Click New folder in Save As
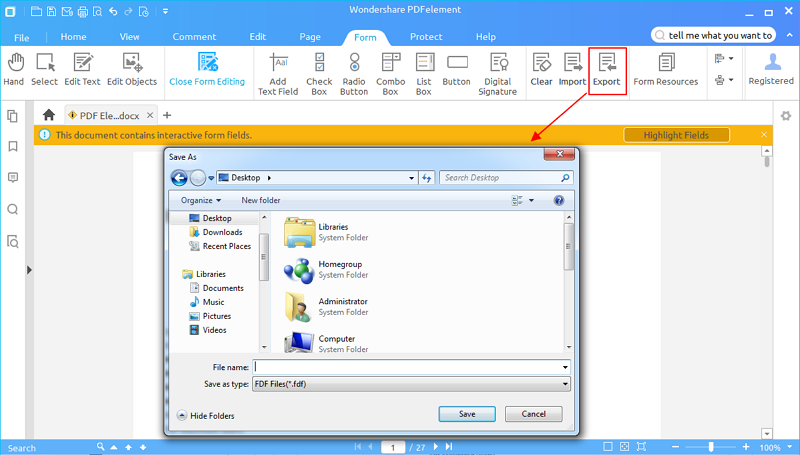 pyautogui.click(x=261, y=200)
